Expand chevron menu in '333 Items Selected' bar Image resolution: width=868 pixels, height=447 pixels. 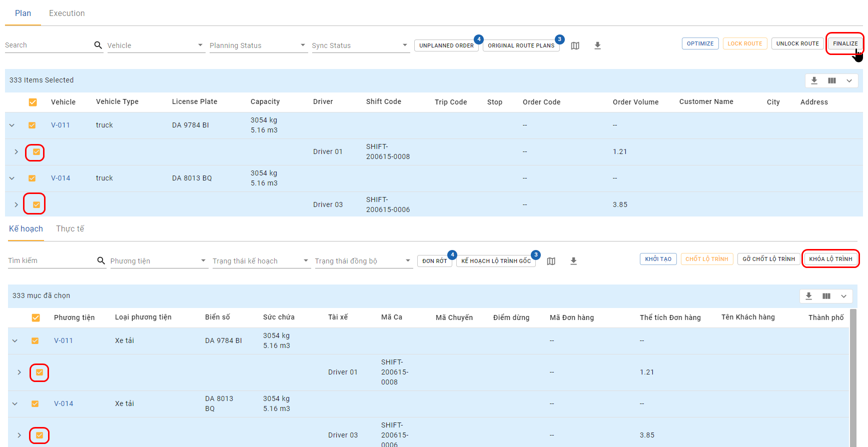tap(849, 80)
